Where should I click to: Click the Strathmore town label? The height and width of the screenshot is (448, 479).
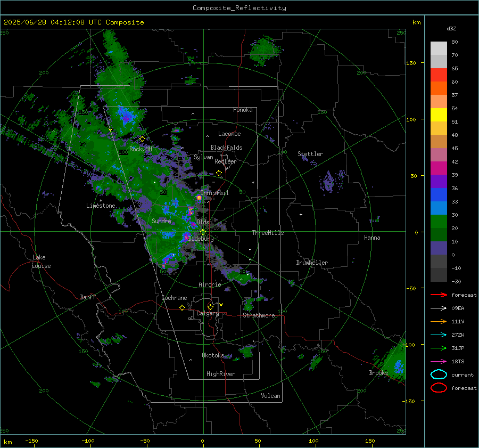pos(259,315)
